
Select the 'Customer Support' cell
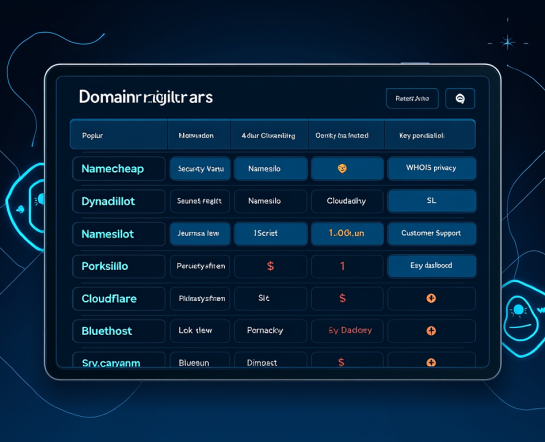[431, 233]
